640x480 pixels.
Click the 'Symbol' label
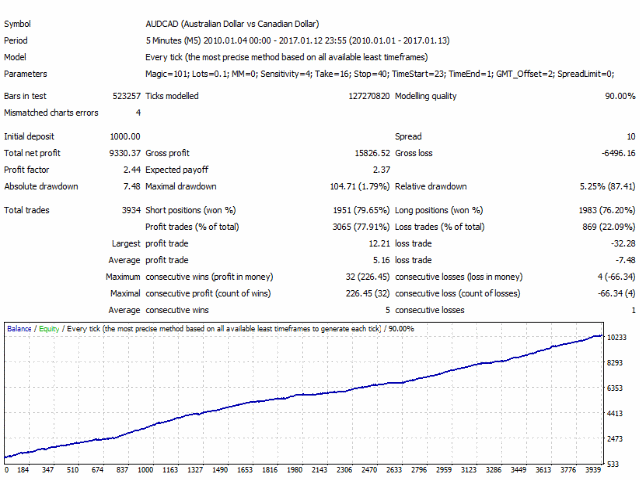pyautogui.click(x=17, y=24)
